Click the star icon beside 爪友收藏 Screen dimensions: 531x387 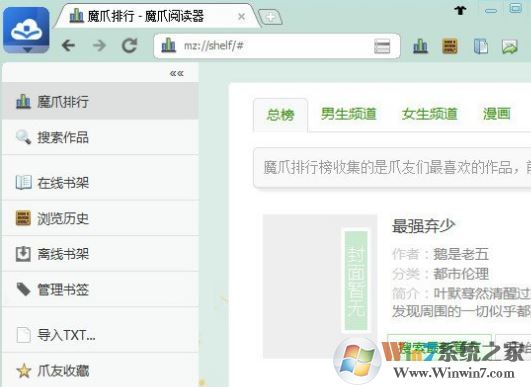24,370
